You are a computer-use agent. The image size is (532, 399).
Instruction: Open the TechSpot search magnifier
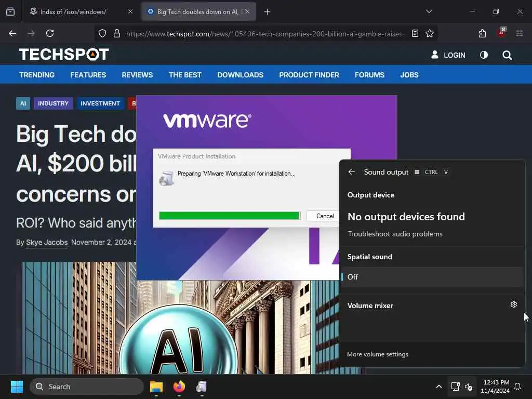(507, 55)
